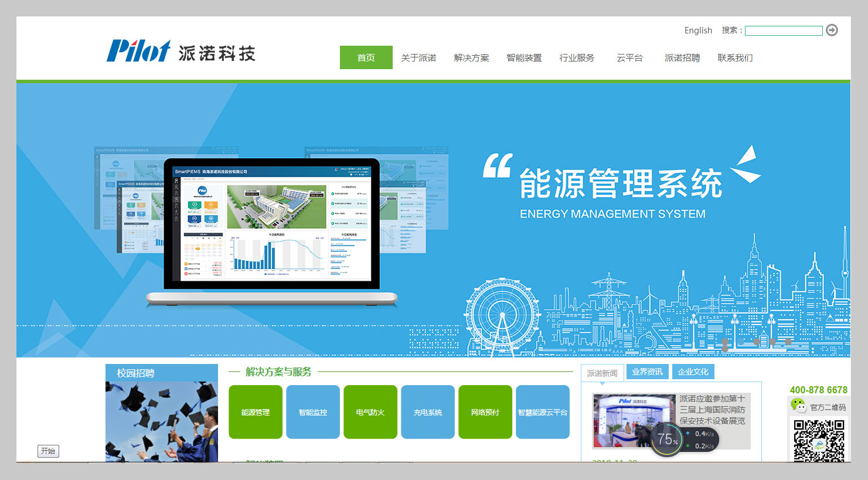Switch to the 派诺新闻 tab
The width and height of the screenshot is (868, 480).
[x=602, y=373]
